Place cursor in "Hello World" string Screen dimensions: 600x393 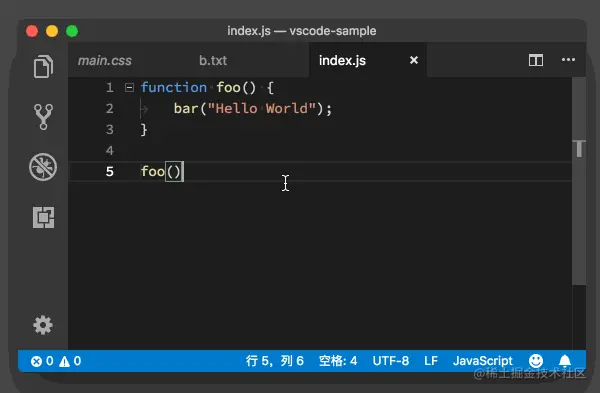pyautogui.click(x=261, y=109)
